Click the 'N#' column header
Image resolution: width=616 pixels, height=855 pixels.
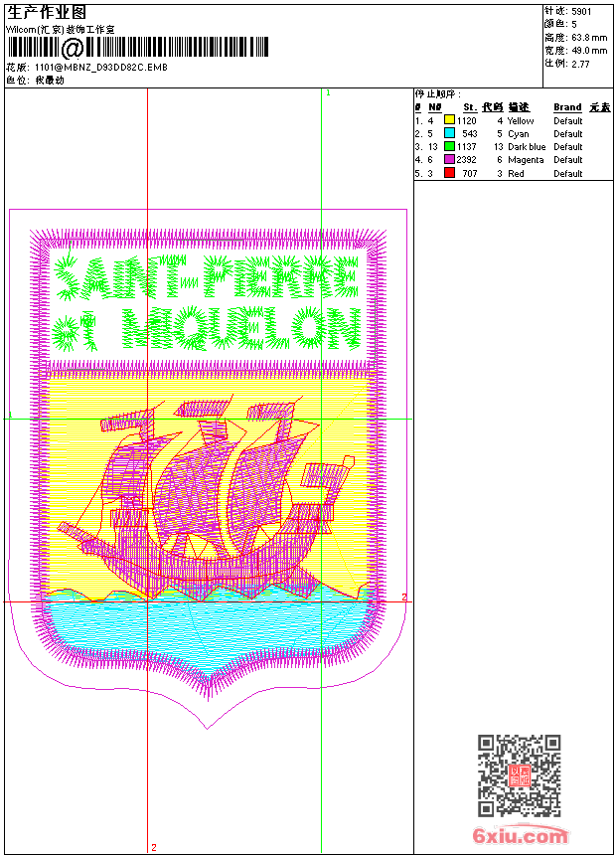pyautogui.click(x=434, y=107)
